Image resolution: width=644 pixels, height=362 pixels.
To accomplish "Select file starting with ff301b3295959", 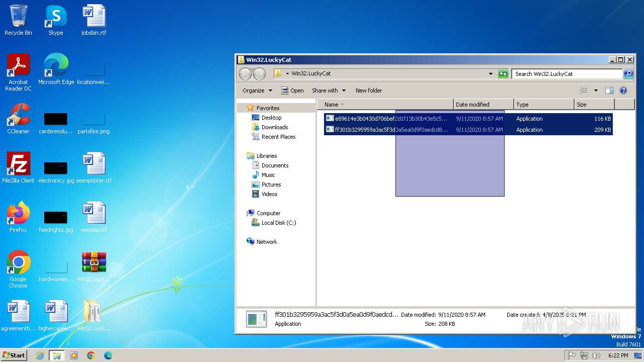I will click(468, 130).
